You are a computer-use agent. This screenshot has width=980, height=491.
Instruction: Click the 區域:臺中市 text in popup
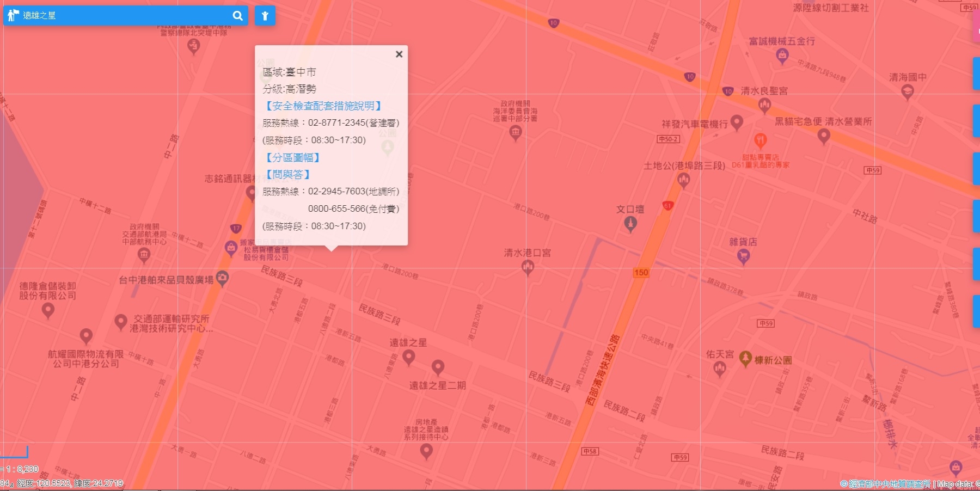[289, 72]
